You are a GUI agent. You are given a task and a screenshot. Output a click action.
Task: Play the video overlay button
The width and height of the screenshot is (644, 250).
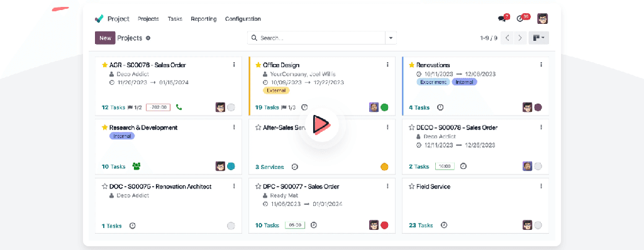[x=321, y=124]
